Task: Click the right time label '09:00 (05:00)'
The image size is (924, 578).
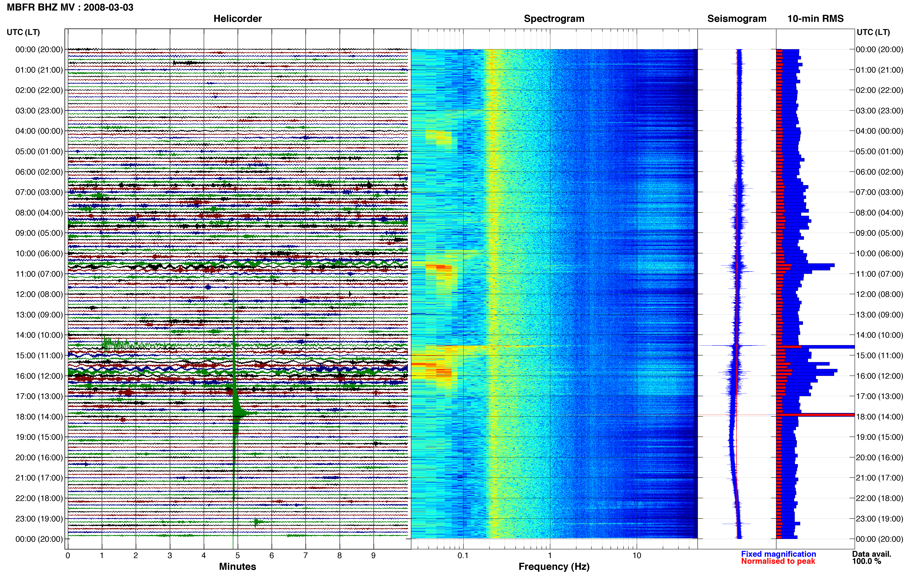Action: click(879, 233)
